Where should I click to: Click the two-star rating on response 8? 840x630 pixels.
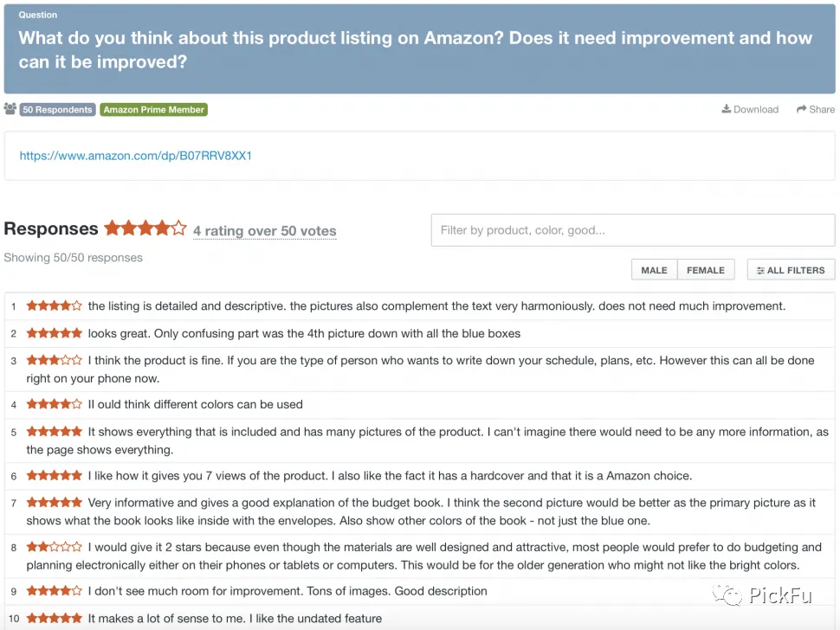(x=54, y=547)
